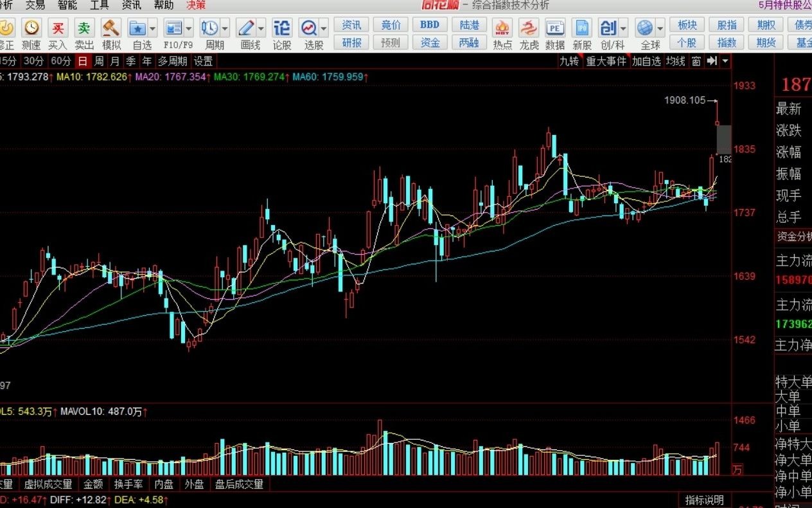Switch chart to 60分 period
This screenshot has width=812, height=508.
61,61
